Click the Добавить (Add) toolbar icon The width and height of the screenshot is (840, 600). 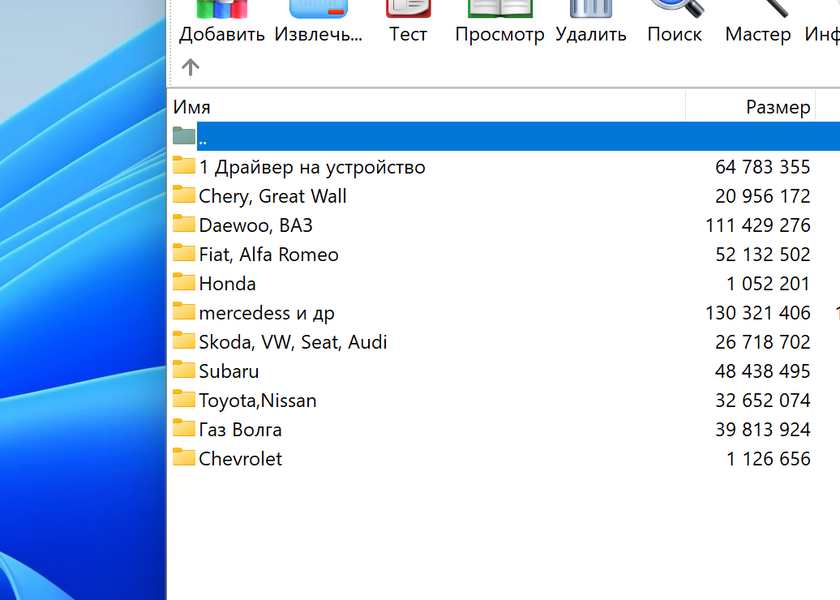pos(222,9)
